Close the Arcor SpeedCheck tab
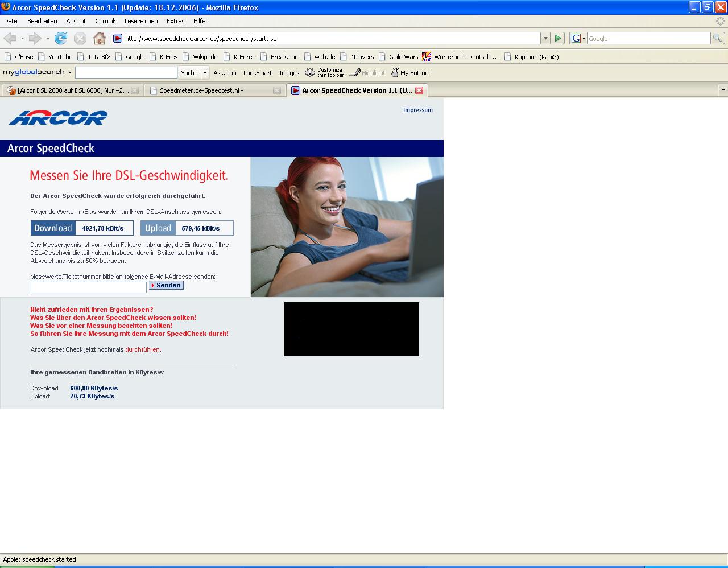Image resolution: width=728 pixels, height=568 pixels. point(419,90)
